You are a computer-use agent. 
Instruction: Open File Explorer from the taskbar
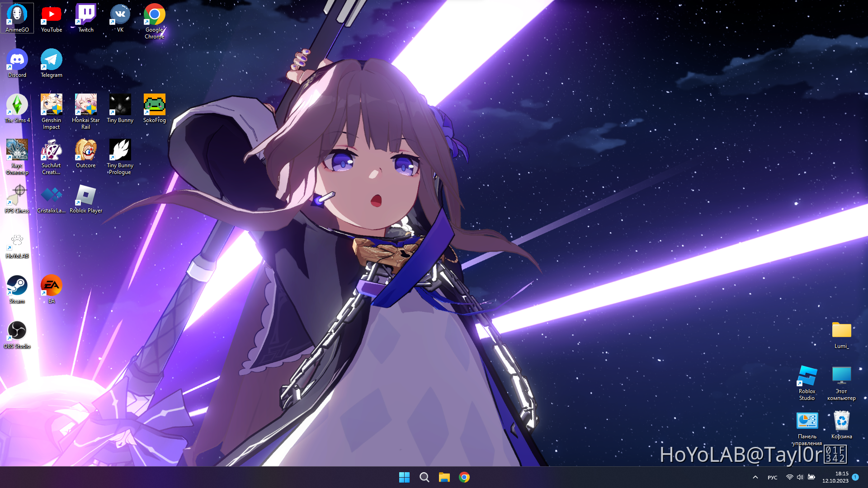point(444,477)
